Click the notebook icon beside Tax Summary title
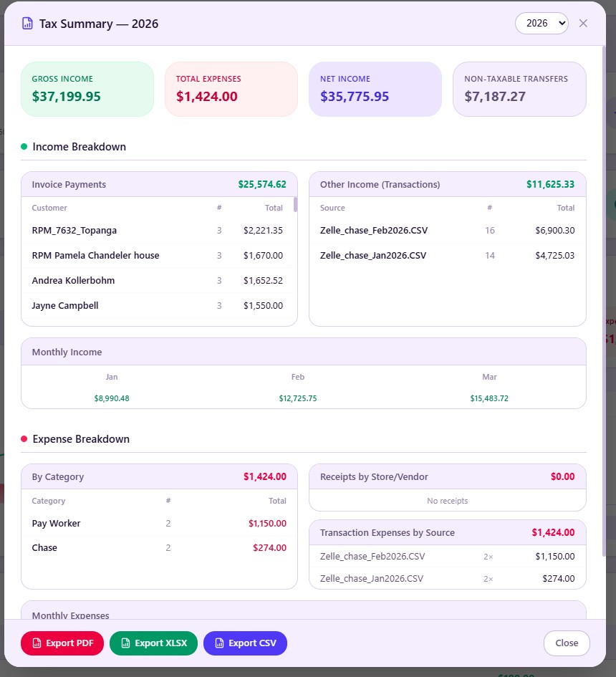Screen dimensions: 616x677 click(x=29, y=23)
